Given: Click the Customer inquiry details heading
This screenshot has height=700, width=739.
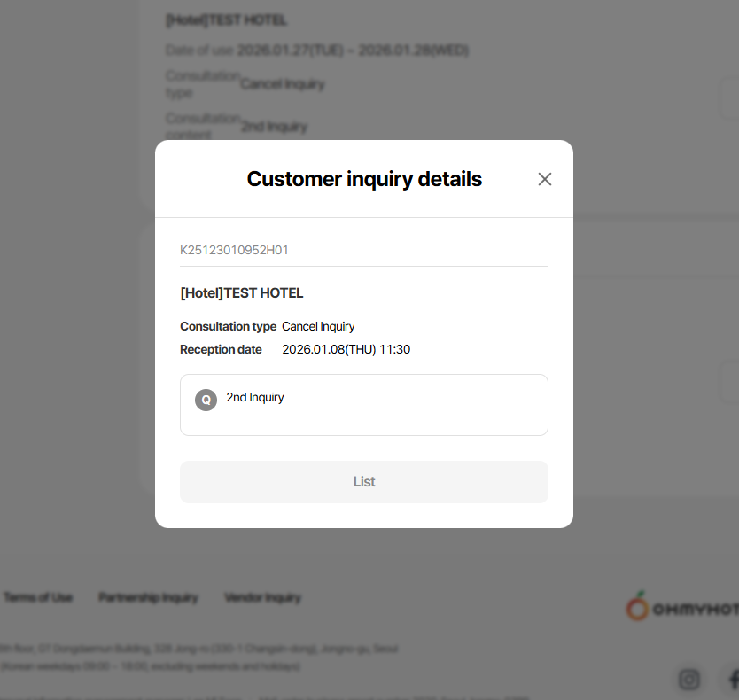Looking at the screenshot, I should click(x=364, y=179).
